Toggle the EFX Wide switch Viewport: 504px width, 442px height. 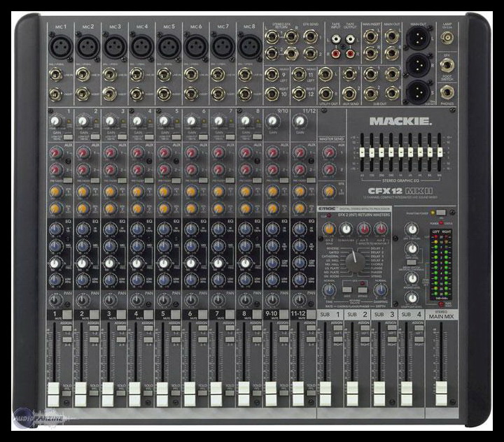346,290
